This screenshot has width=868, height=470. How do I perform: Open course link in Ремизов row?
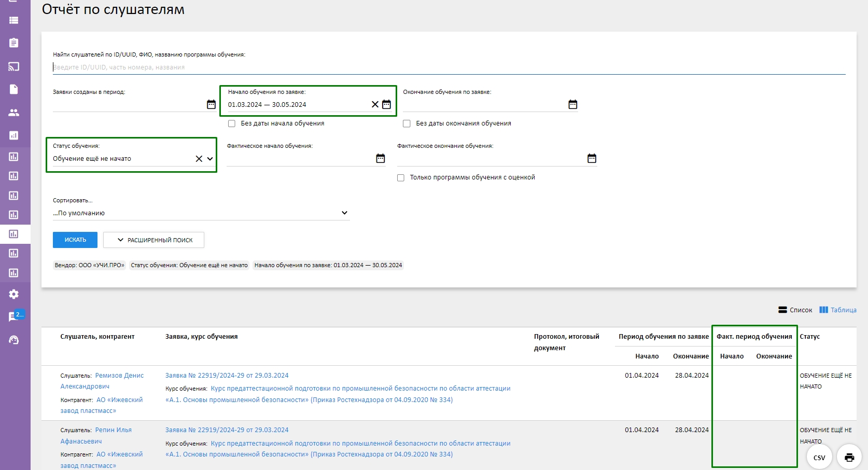pos(338,394)
